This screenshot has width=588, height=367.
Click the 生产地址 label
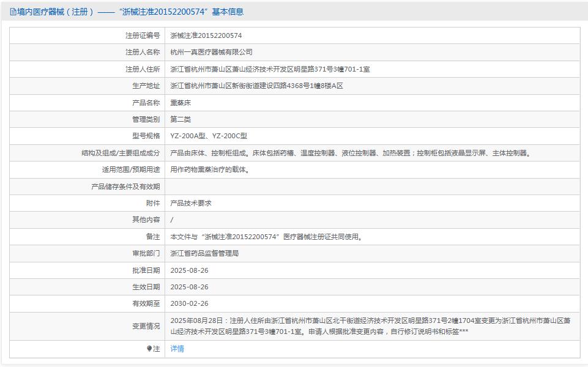[x=146, y=86]
